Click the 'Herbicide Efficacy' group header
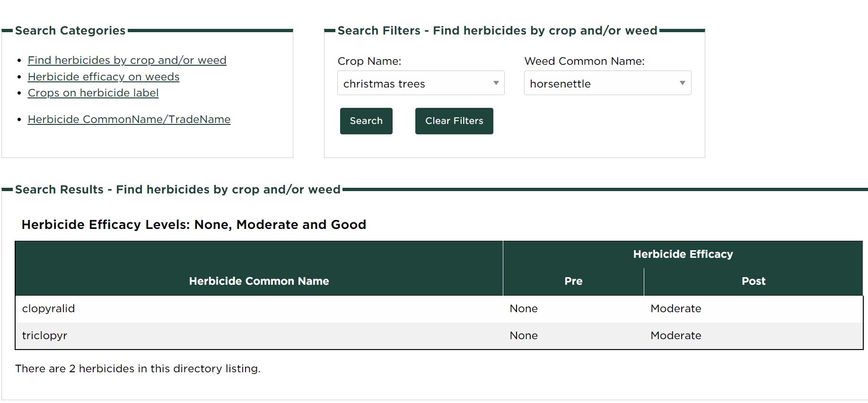 click(683, 254)
